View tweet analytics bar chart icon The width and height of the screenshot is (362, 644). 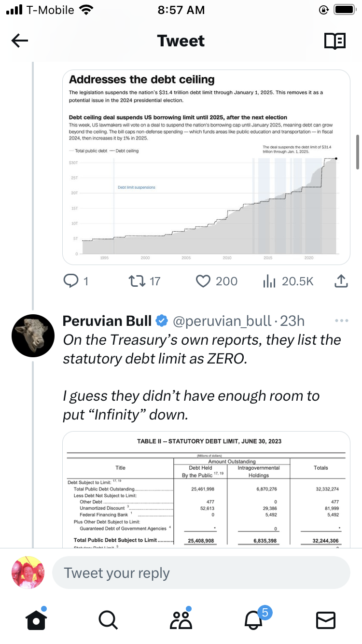269,281
